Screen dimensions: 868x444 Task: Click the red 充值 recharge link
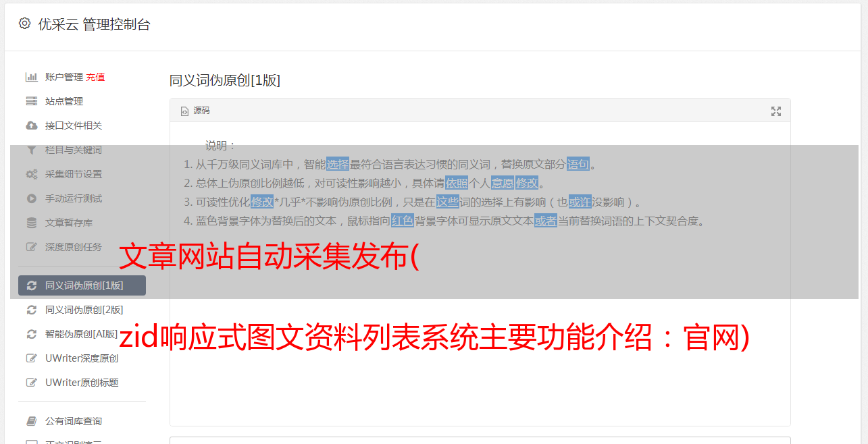pos(95,77)
